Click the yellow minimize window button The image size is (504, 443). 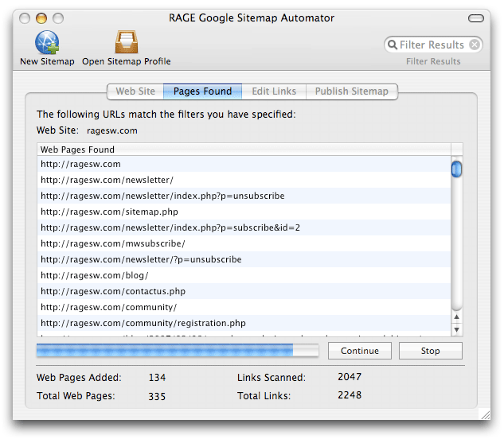(41, 18)
